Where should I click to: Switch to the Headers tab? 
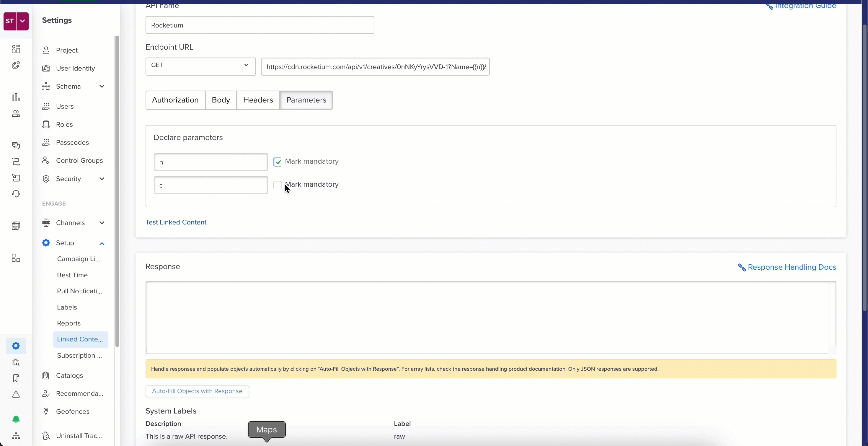click(x=258, y=100)
